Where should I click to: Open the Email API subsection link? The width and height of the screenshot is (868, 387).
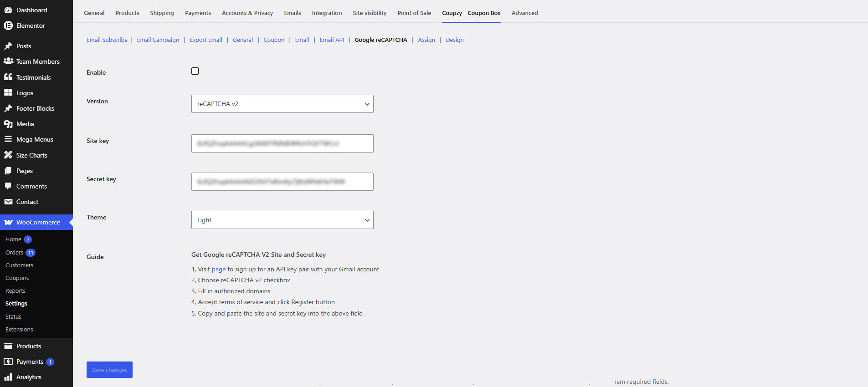point(332,40)
